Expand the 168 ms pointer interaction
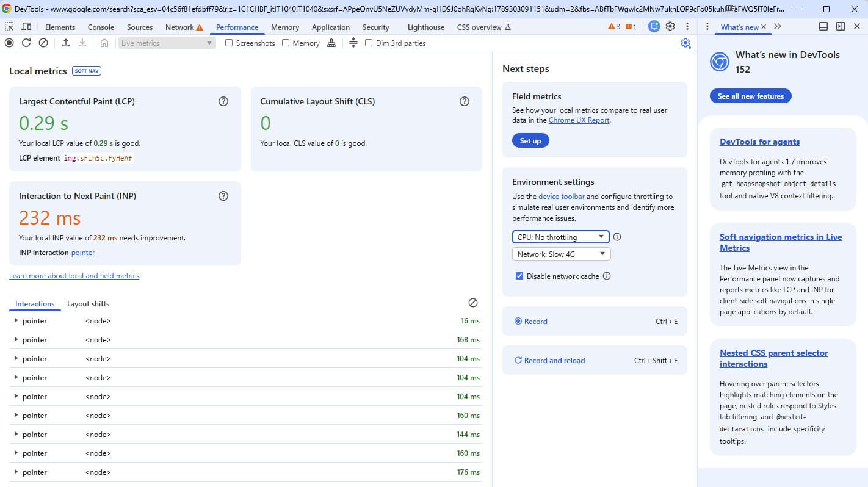Viewport: 868px width, 487px height. pyautogui.click(x=16, y=339)
